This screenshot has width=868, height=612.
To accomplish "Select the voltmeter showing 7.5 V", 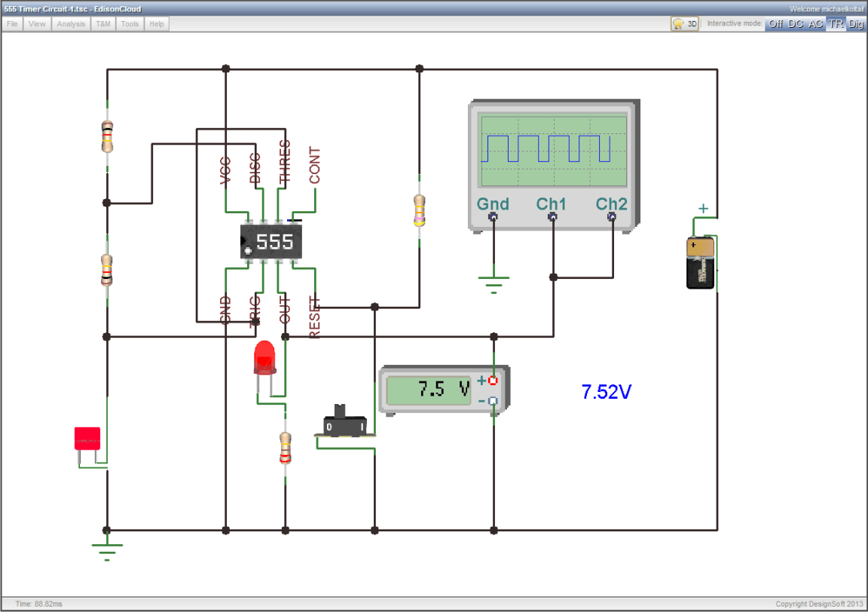I will [444, 390].
